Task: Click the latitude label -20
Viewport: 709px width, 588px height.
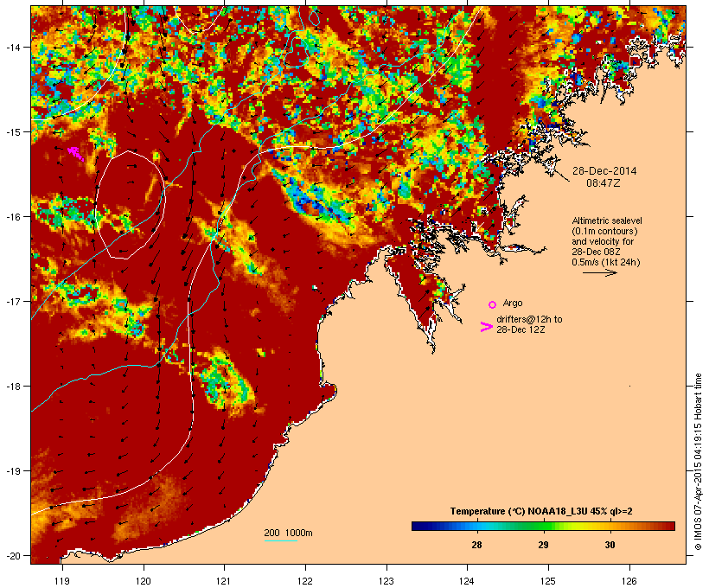Action: pyautogui.click(x=12, y=555)
